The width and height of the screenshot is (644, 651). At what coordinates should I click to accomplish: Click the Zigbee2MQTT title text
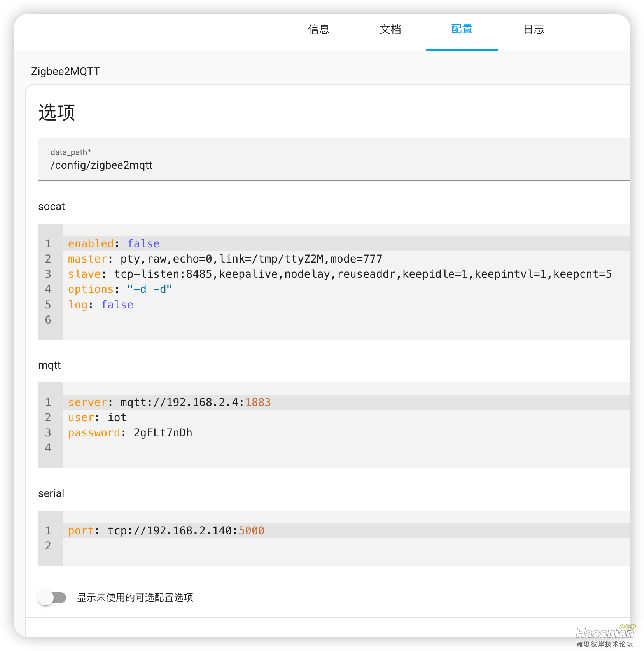click(65, 72)
